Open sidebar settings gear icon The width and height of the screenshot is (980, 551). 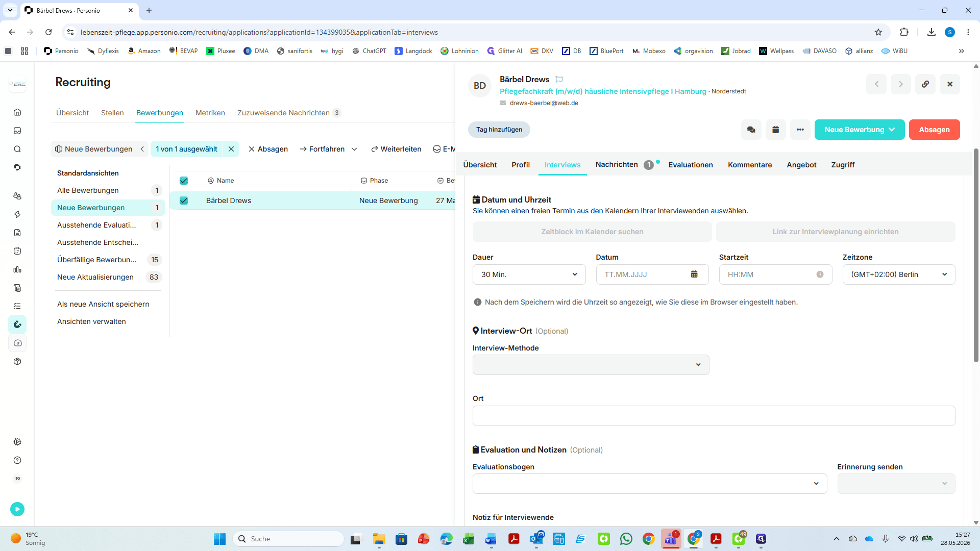click(17, 442)
